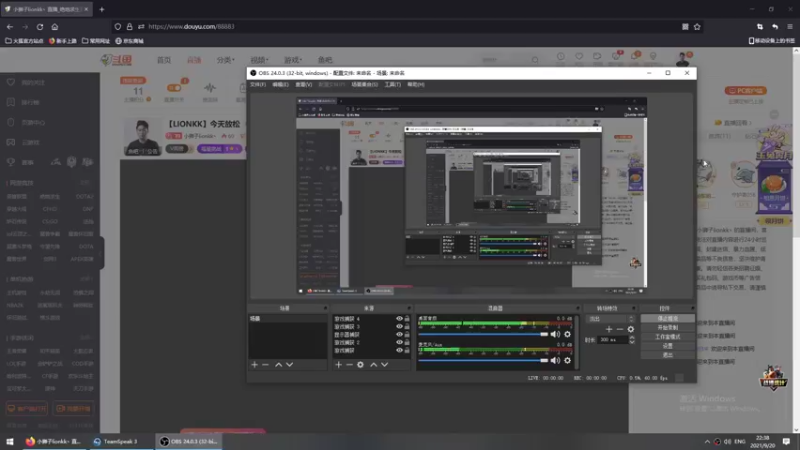Add a new scene with the plus icon
The height and width of the screenshot is (450, 800).
point(255,365)
